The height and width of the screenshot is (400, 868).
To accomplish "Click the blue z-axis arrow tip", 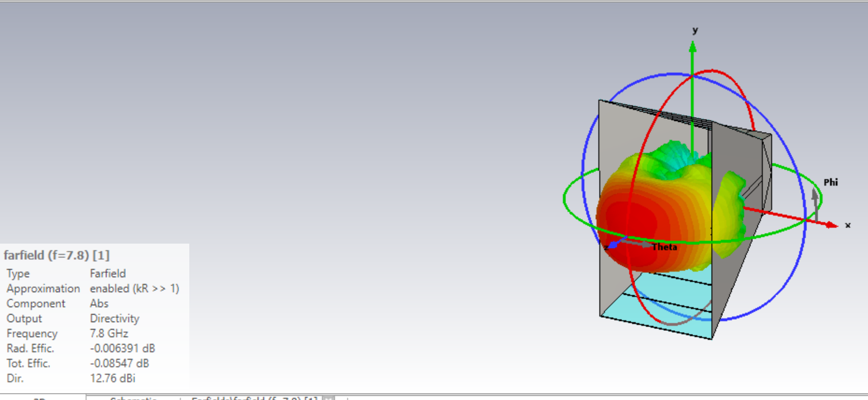I will coord(613,245).
